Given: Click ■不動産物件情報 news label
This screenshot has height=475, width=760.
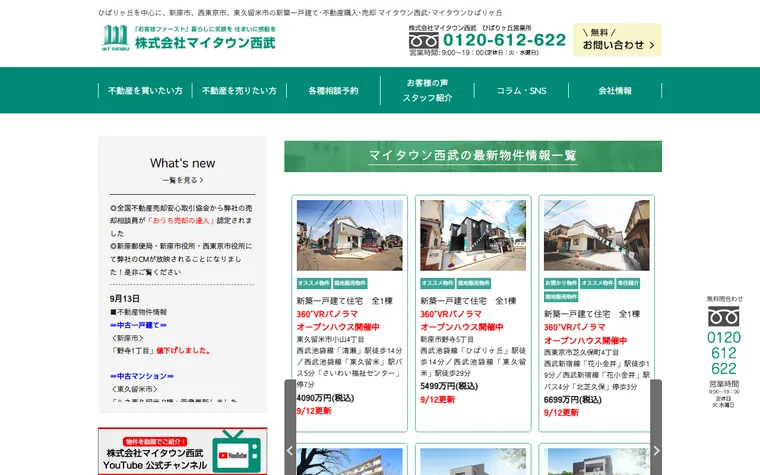Looking at the screenshot, I should [x=138, y=312].
